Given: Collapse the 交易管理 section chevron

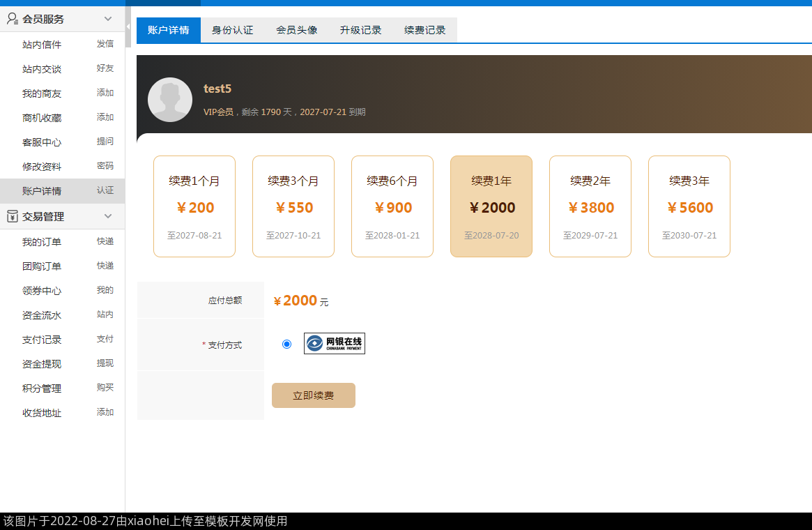Looking at the screenshot, I should [108, 216].
